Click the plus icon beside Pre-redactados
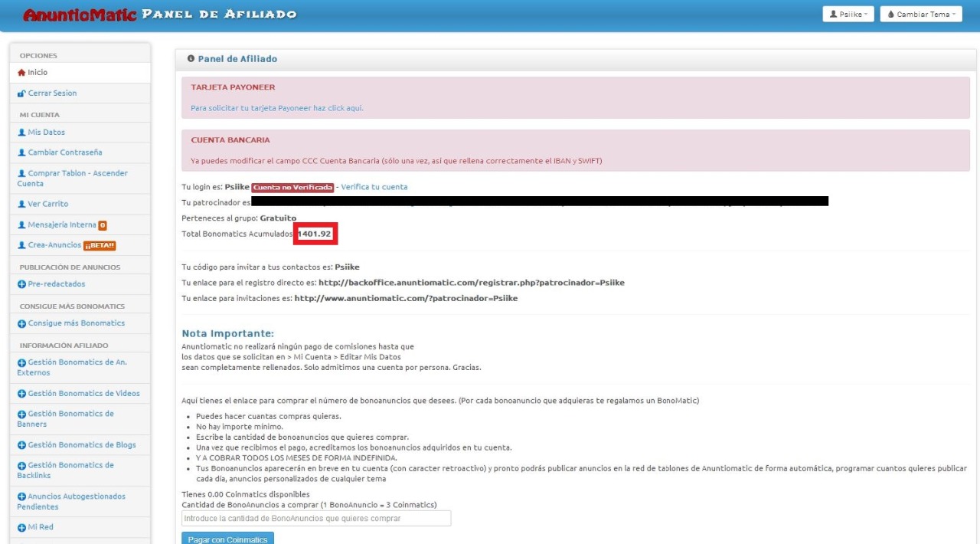The height and width of the screenshot is (544, 980). (21, 284)
